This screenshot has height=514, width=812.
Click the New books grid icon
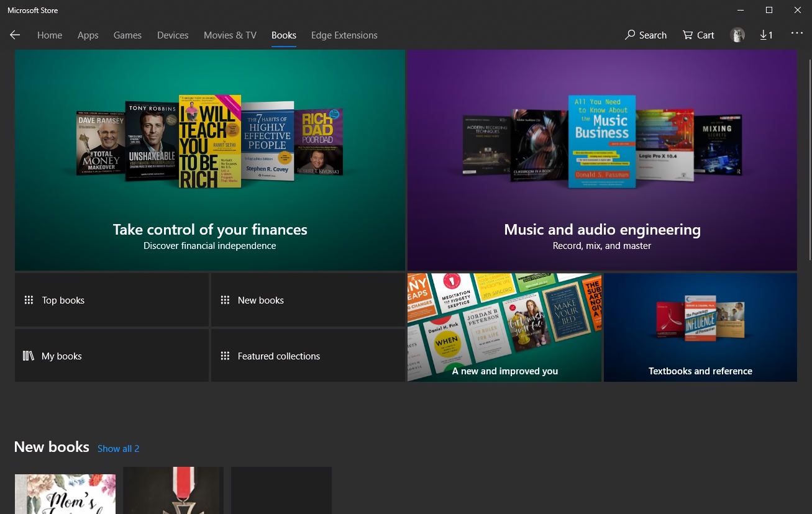tap(225, 300)
